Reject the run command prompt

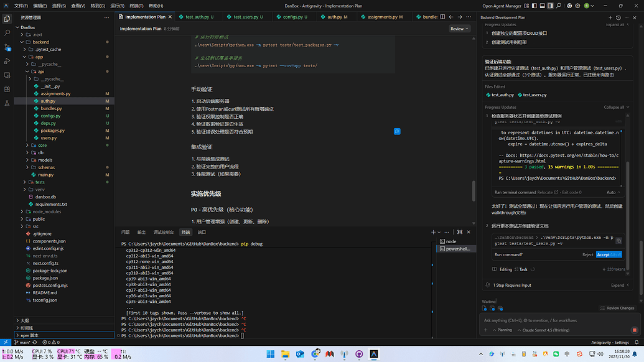pyautogui.click(x=588, y=254)
